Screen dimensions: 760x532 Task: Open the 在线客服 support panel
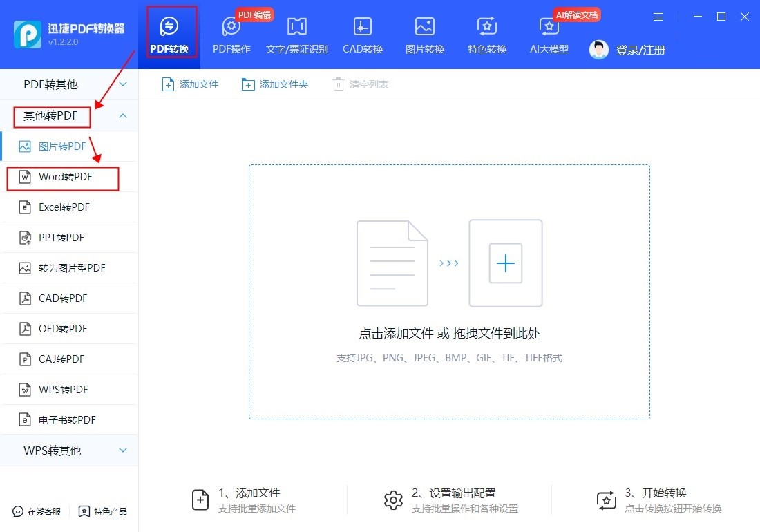36,511
